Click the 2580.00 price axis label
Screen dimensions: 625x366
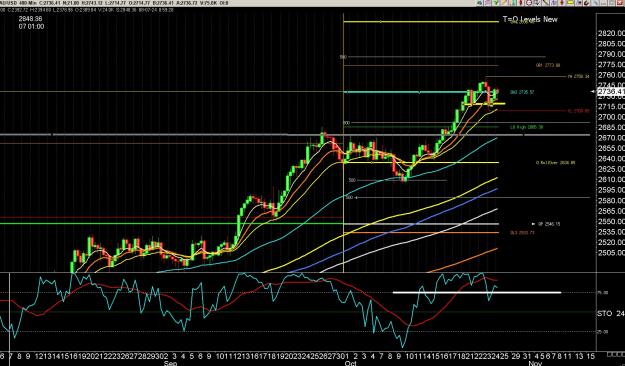click(611, 201)
